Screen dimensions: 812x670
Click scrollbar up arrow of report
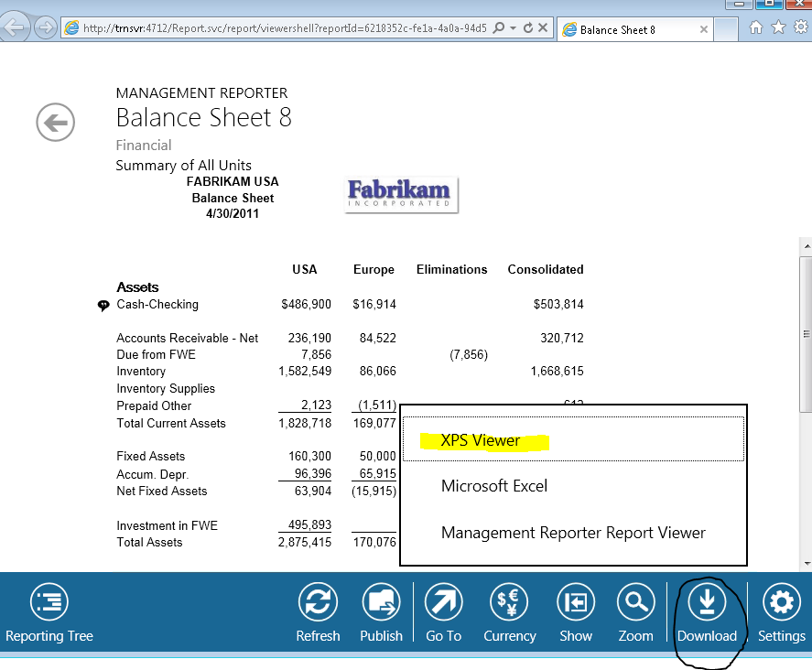(x=807, y=245)
